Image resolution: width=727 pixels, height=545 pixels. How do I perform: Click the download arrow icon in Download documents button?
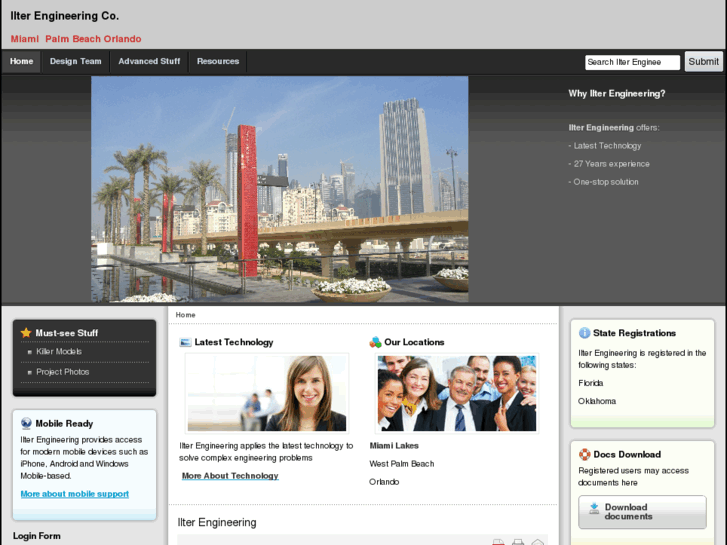coord(593,509)
